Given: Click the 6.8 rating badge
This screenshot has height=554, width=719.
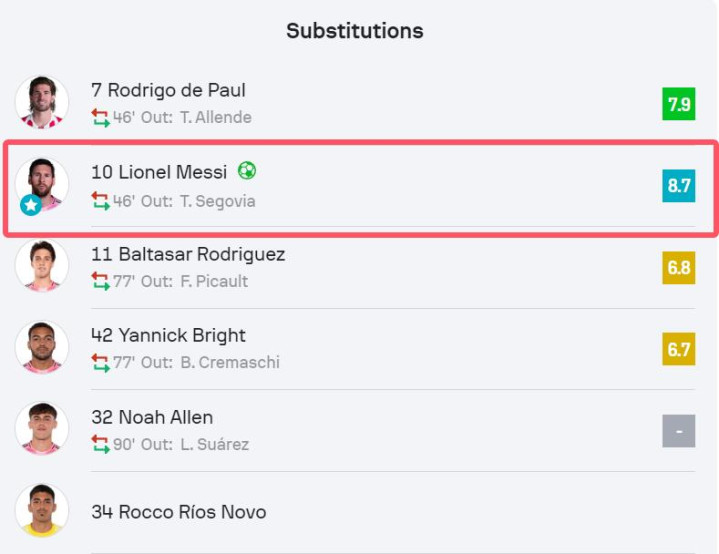Looking at the screenshot, I should click(x=679, y=267).
